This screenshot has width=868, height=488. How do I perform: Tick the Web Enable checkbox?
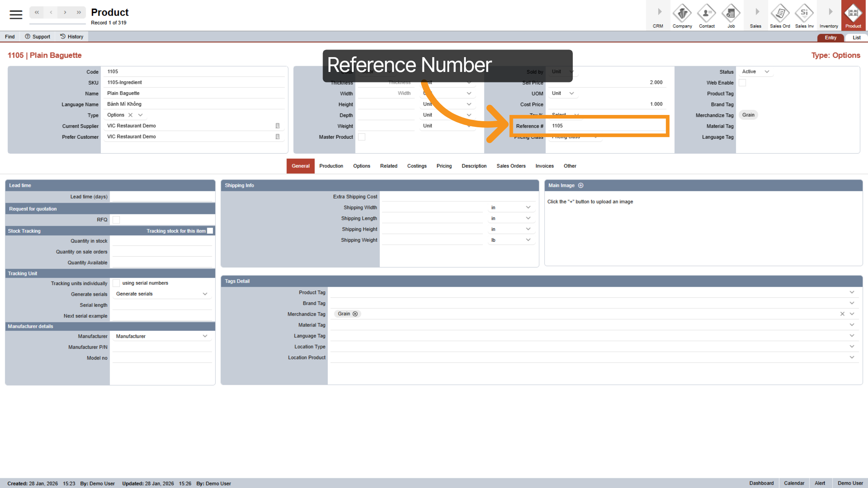tap(742, 83)
